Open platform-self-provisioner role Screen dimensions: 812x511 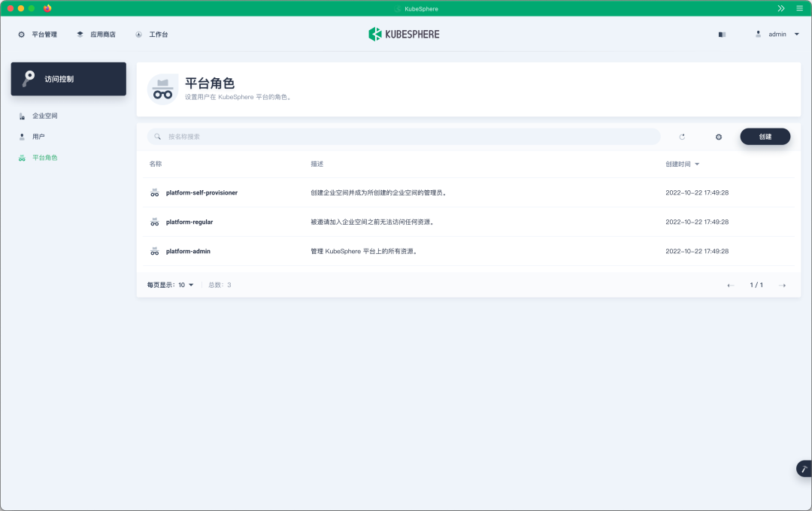201,192
